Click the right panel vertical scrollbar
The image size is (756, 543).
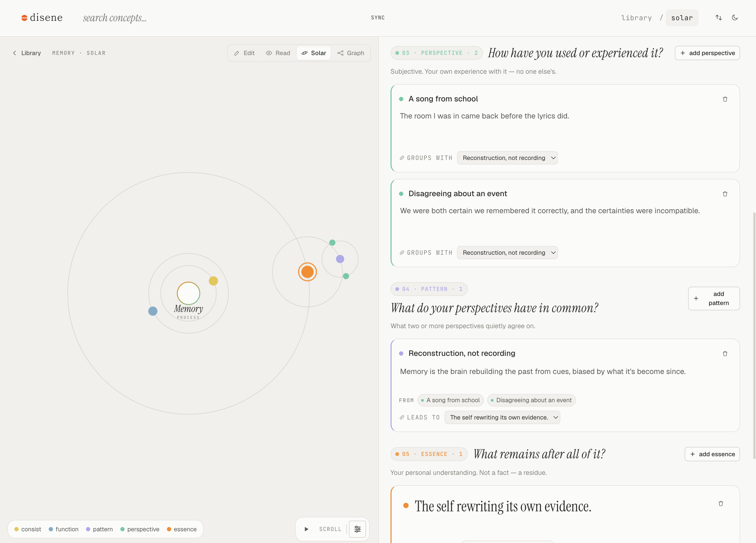coord(754,335)
